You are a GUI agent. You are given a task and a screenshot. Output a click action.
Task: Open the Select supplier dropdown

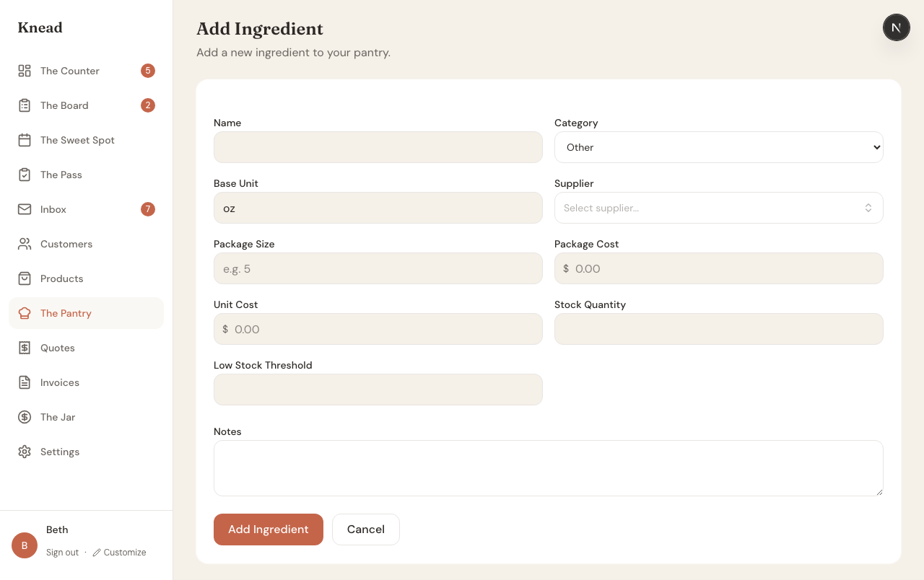(x=718, y=208)
